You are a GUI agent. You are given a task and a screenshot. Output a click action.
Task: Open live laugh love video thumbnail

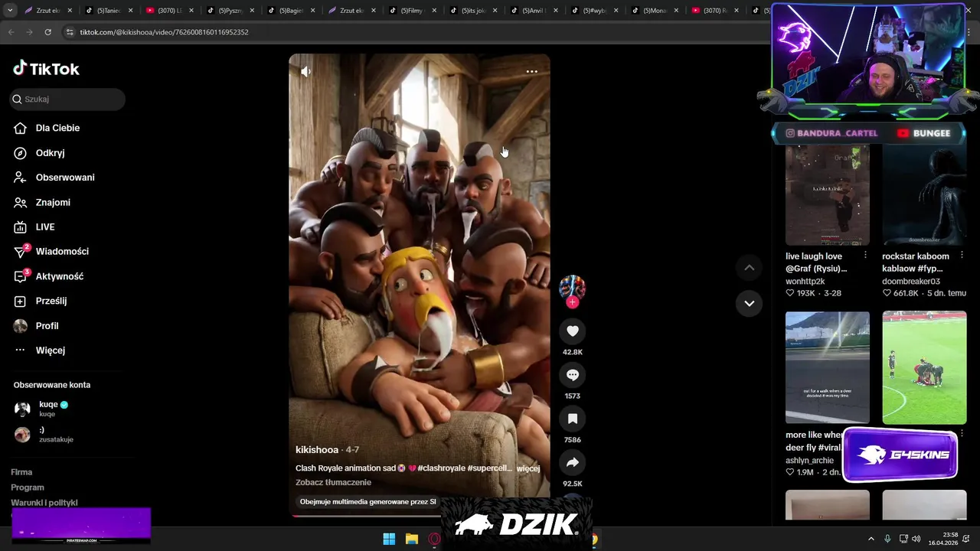click(828, 195)
